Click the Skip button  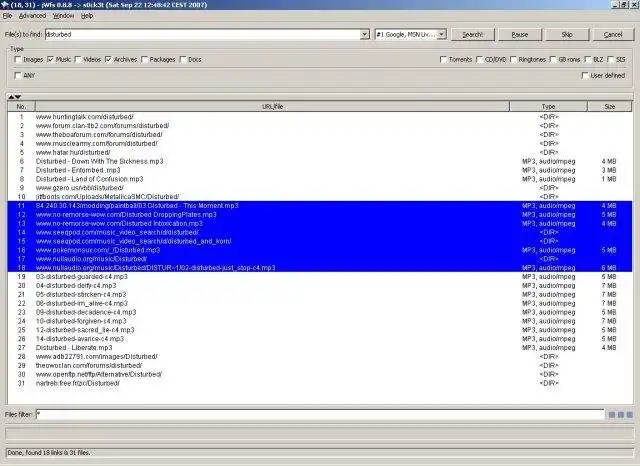pos(567,35)
